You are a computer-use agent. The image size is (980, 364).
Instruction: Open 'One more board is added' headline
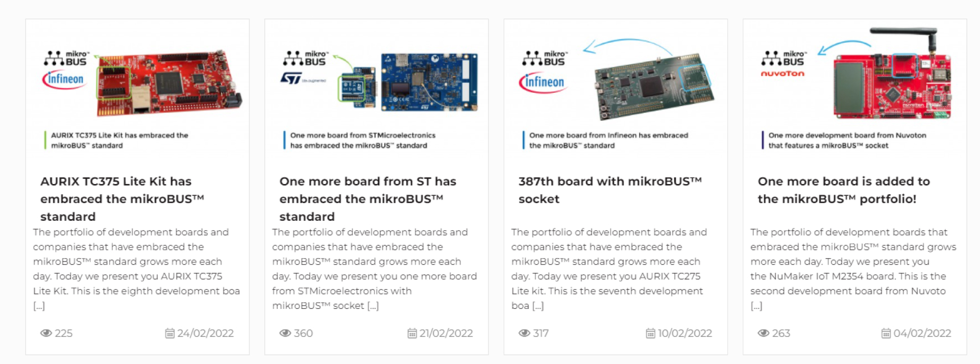coord(844,190)
